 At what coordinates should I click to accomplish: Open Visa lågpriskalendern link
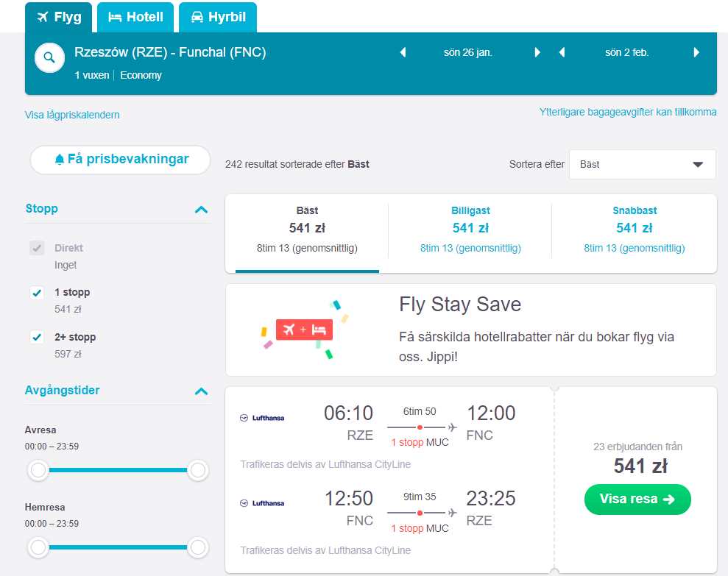72,115
